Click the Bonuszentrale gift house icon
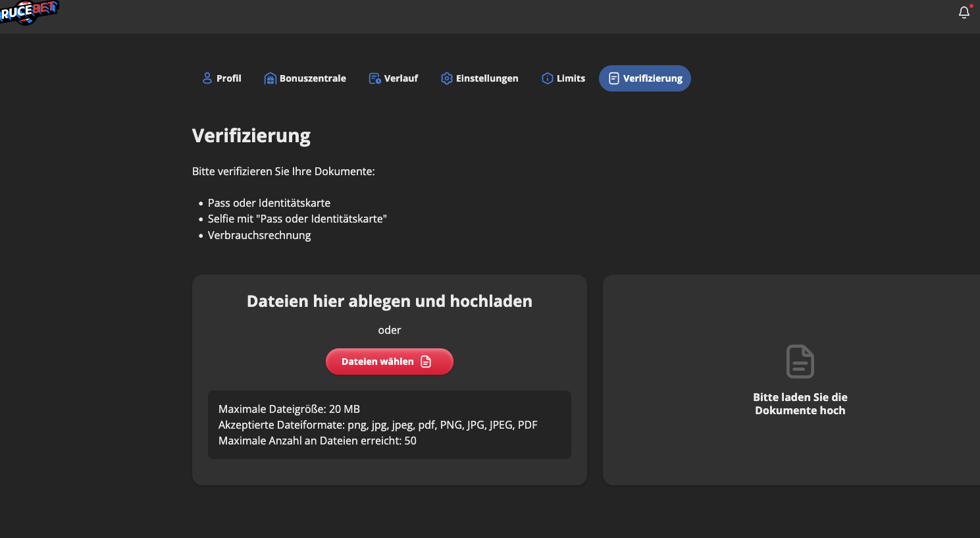Viewport: 980px width, 538px height. [x=270, y=78]
